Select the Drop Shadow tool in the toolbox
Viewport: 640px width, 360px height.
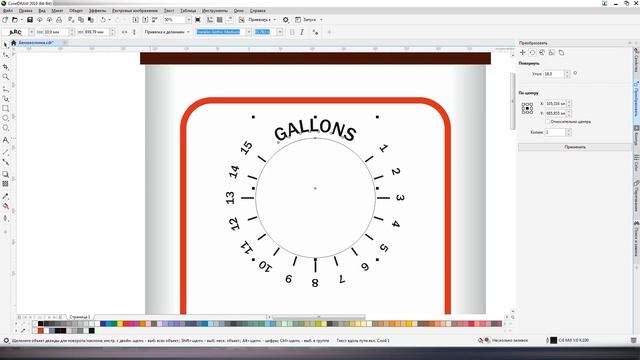tap(5, 174)
